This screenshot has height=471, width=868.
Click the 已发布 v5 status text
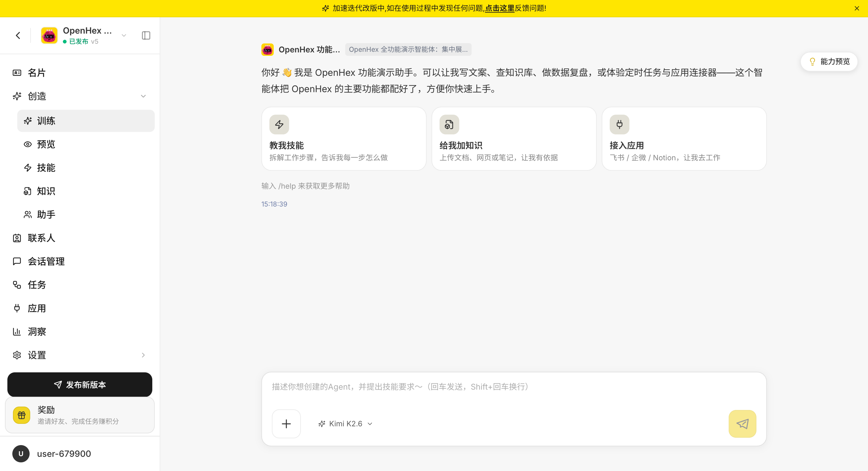click(81, 41)
